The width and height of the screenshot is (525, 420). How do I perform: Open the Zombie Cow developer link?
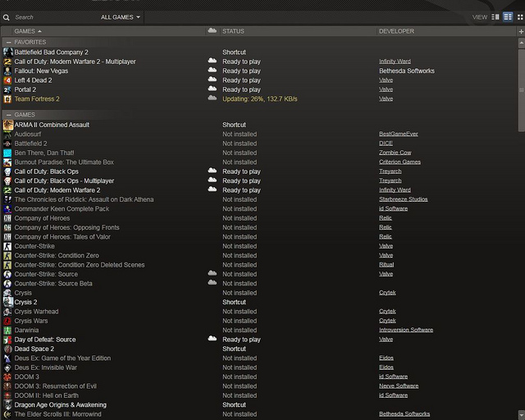coord(395,153)
